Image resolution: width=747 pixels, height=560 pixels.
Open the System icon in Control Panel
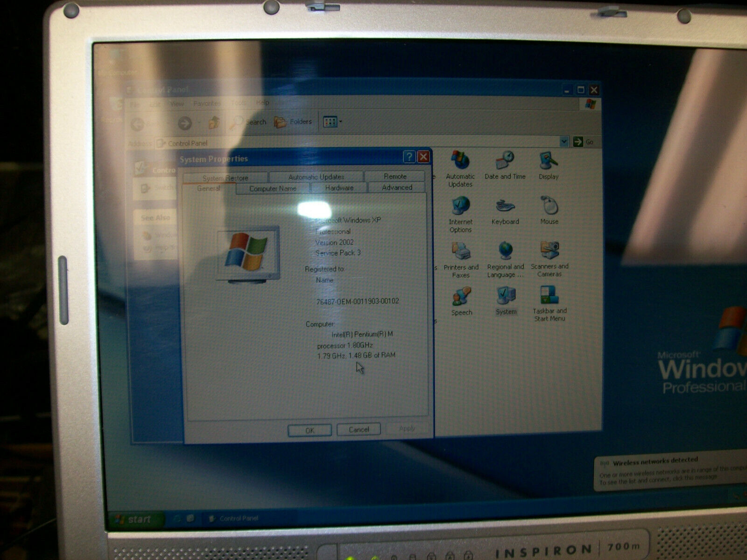click(506, 301)
